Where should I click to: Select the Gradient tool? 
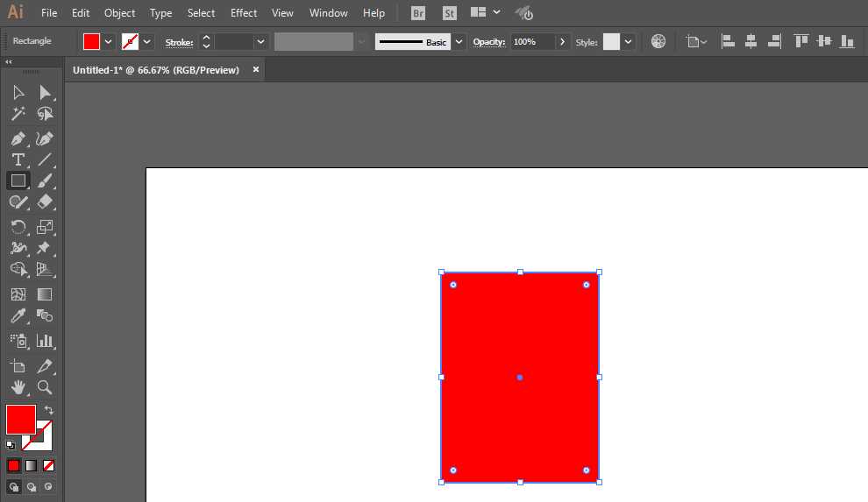point(45,294)
